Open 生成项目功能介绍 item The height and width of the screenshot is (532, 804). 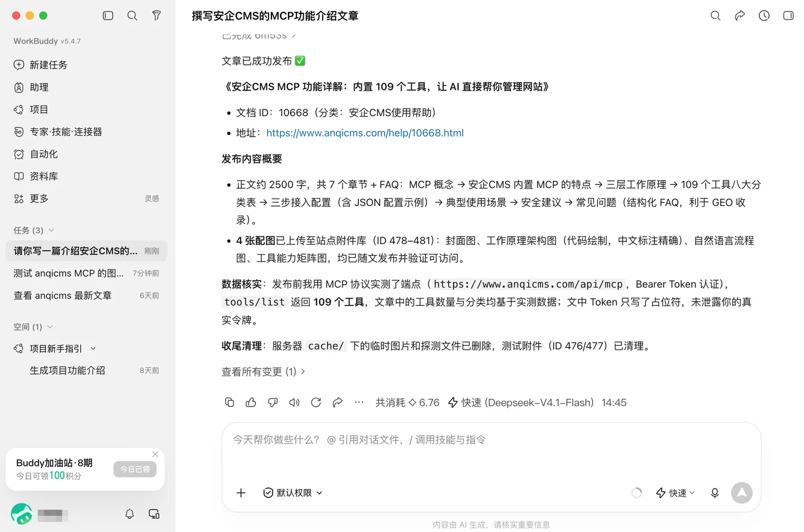pos(87,371)
